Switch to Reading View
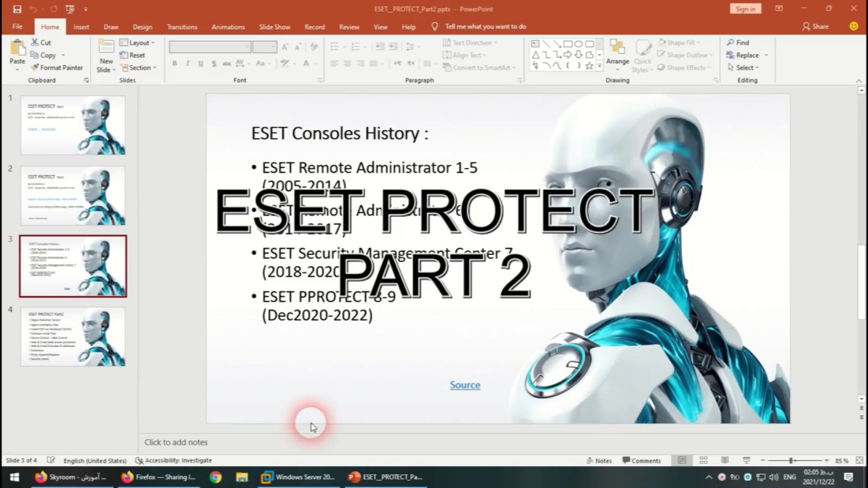The width and height of the screenshot is (868, 488). (x=725, y=460)
